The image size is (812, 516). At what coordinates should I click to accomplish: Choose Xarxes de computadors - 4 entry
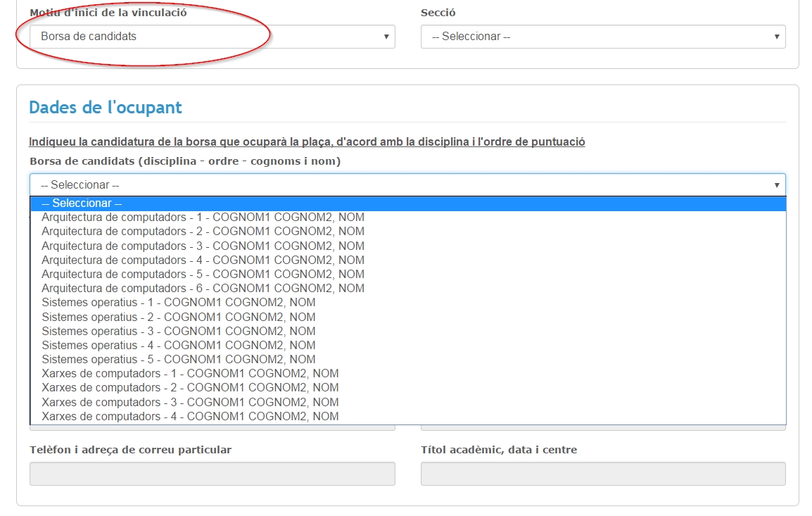tap(190, 416)
